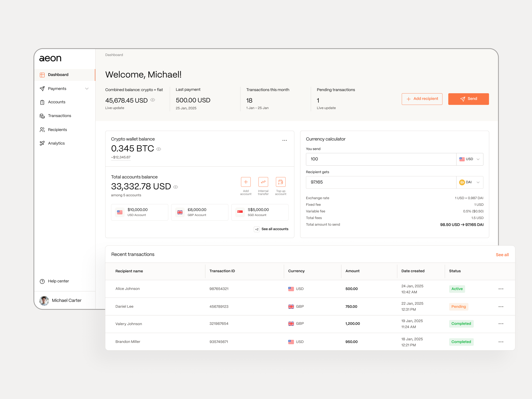
Task: Click the Top up account icon
Action: click(x=281, y=182)
